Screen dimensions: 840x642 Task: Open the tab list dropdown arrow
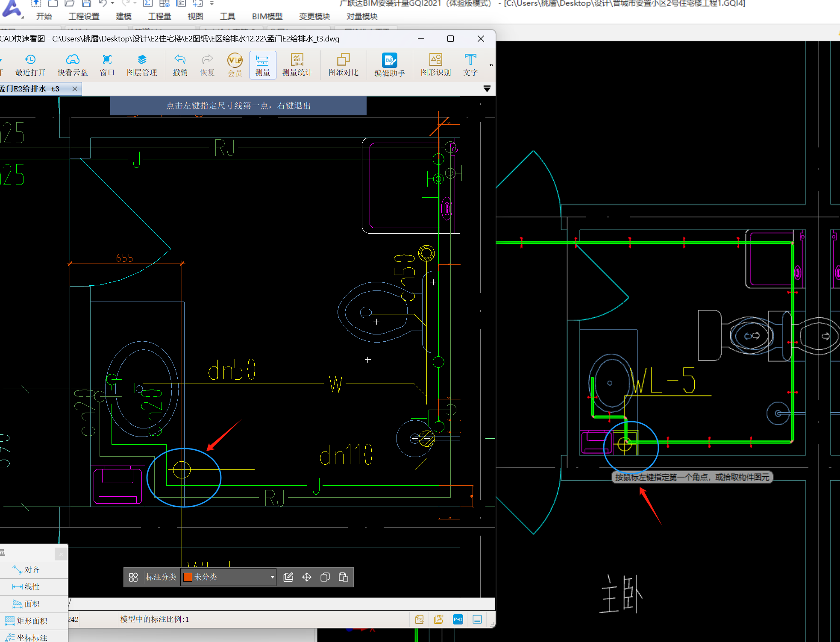pyautogui.click(x=487, y=89)
